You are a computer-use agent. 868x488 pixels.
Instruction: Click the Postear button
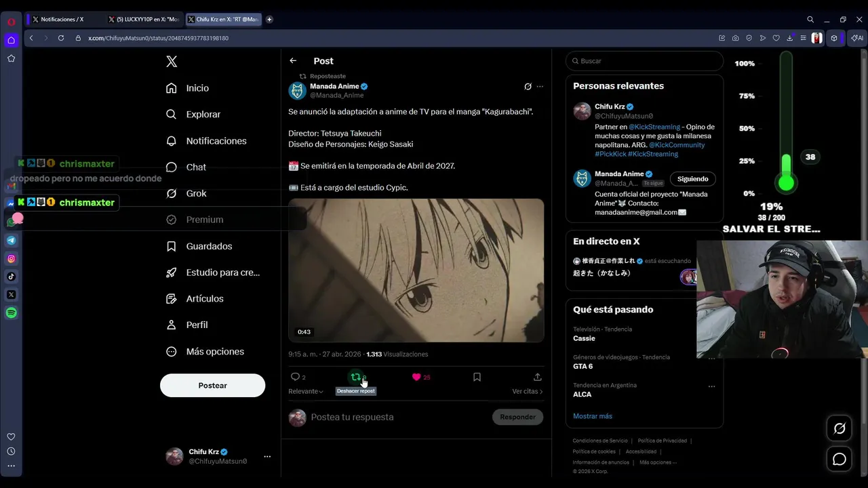coord(212,385)
